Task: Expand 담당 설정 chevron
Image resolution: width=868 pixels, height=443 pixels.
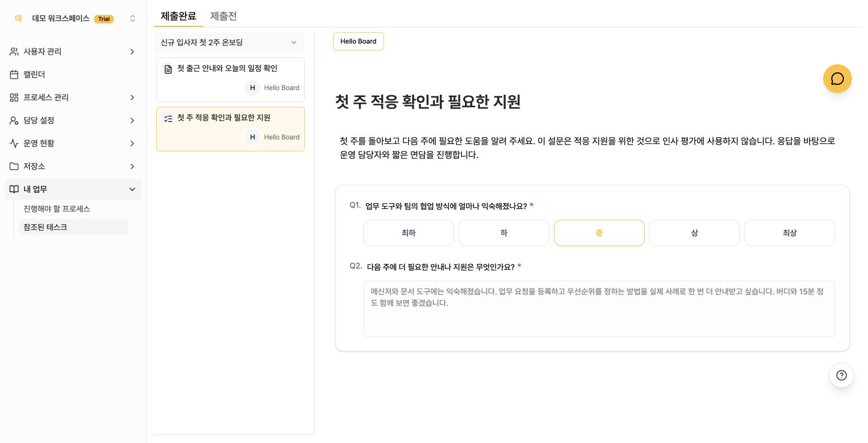Action: (x=132, y=121)
